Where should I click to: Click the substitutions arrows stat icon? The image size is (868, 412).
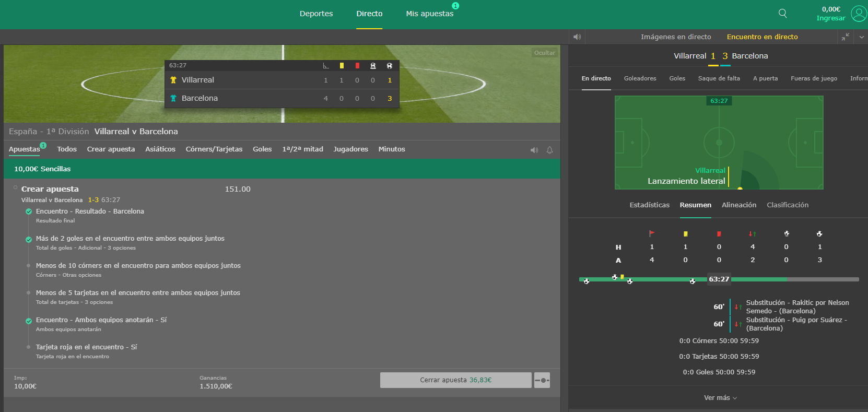coord(753,233)
